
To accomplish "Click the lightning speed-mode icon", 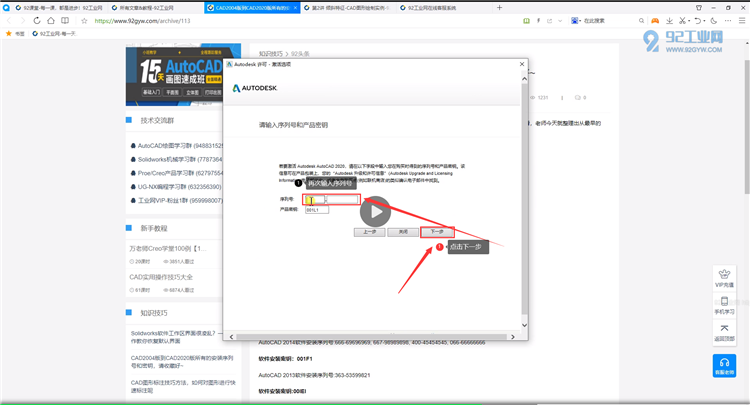I will pos(539,21).
